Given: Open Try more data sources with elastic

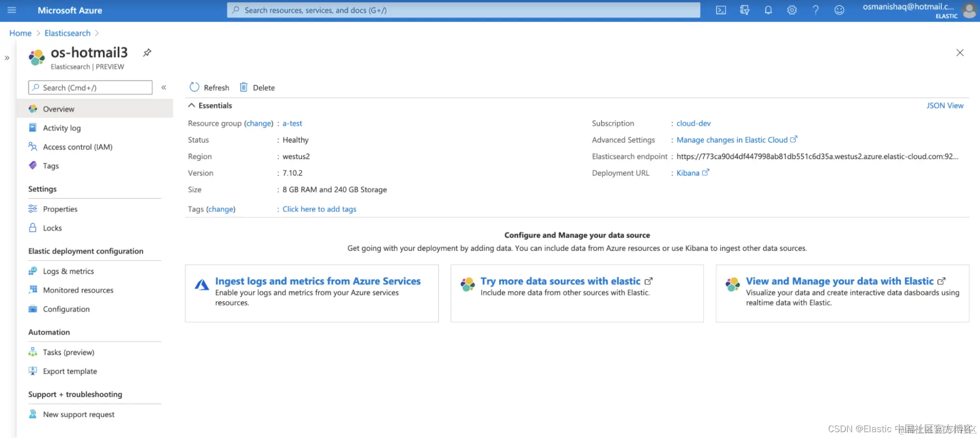Looking at the screenshot, I should coord(560,281).
